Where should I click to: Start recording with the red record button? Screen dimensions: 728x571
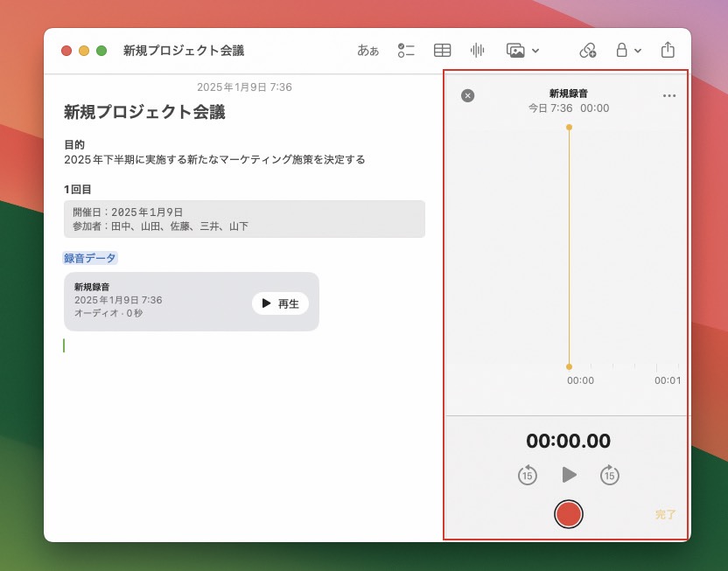pos(568,514)
